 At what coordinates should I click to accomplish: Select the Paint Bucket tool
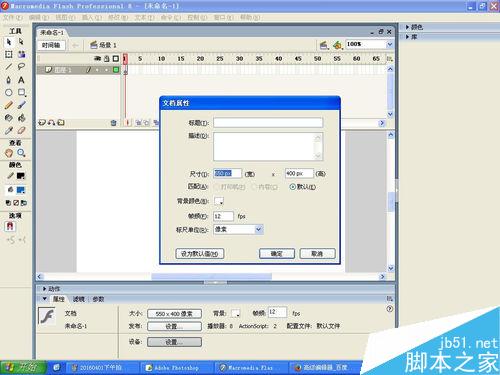tap(21, 118)
